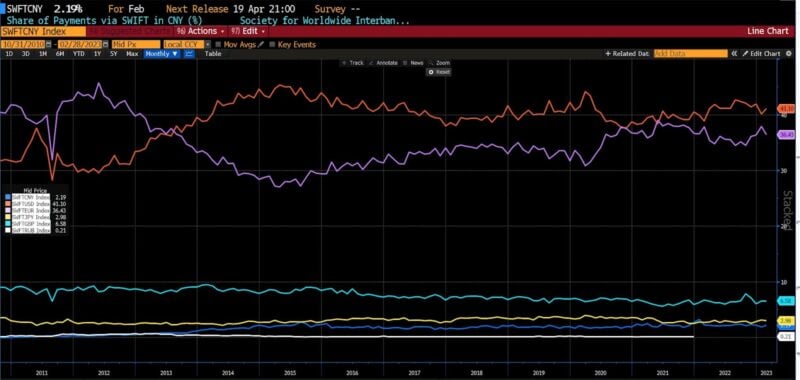Click the SWFTCNY 2.19% header value
The width and height of the screenshot is (800, 380).
(45, 9)
